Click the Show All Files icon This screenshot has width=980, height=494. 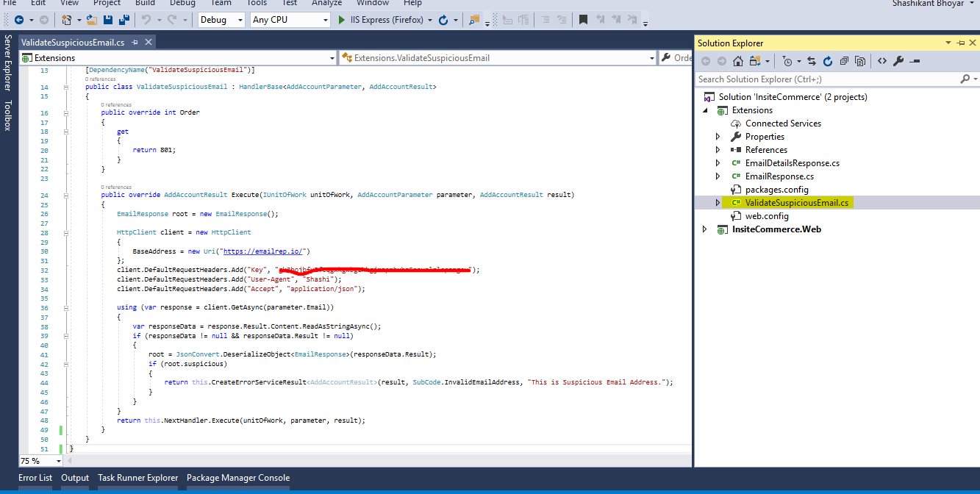coord(860,61)
